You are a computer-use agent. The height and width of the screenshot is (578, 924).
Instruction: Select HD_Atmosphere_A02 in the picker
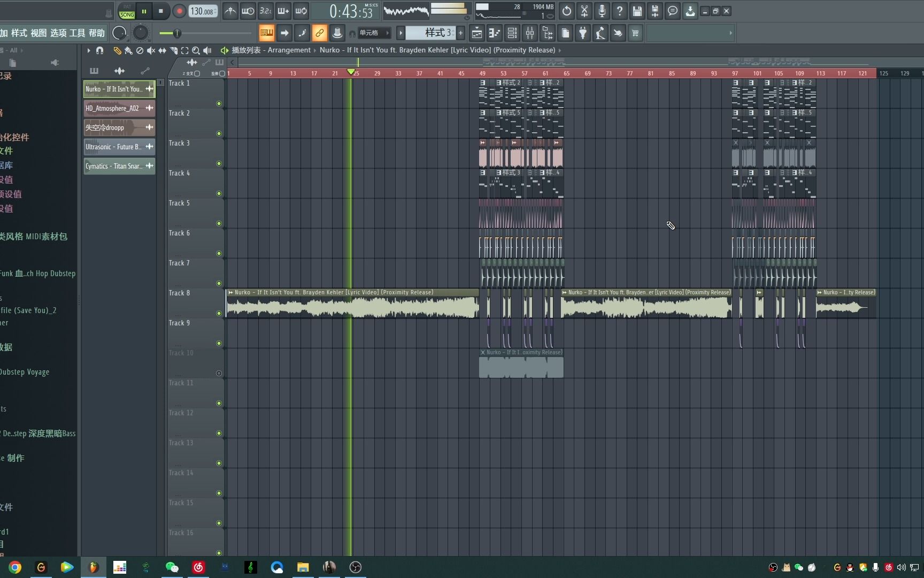(119, 108)
